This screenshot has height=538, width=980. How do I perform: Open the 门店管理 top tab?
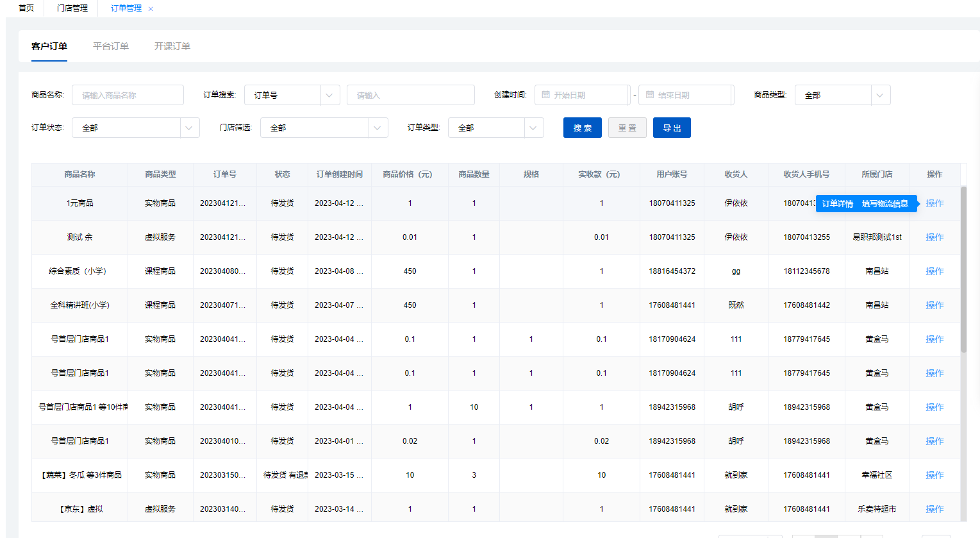pyautogui.click(x=72, y=8)
